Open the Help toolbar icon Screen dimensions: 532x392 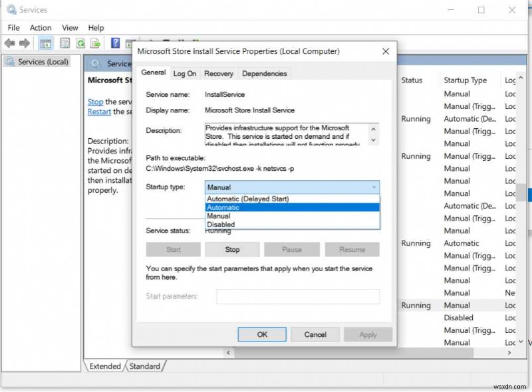(114, 43)
